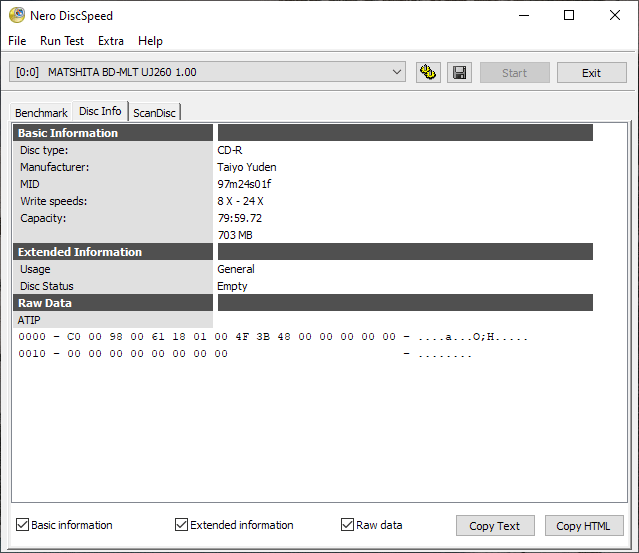Click the Disc Status value Empty

pyautogui.click(x=232, y=286)
